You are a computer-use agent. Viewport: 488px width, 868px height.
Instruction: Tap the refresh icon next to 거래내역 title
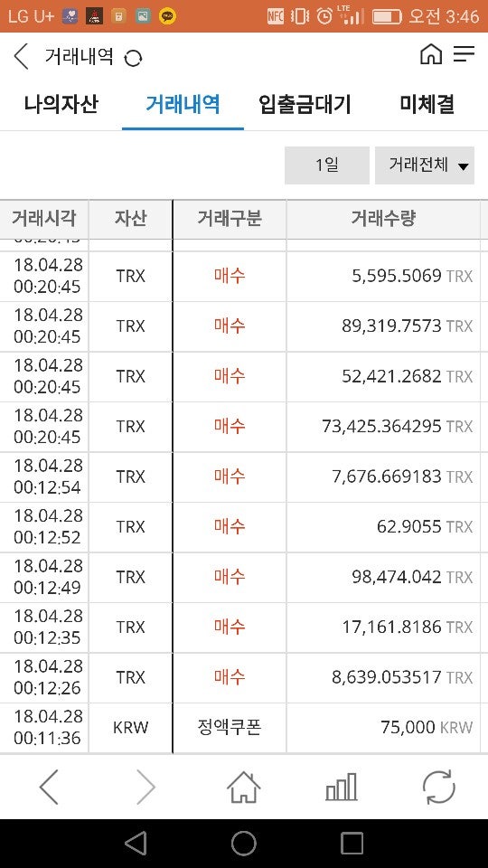pyautogui.click(x=134, y=58)
